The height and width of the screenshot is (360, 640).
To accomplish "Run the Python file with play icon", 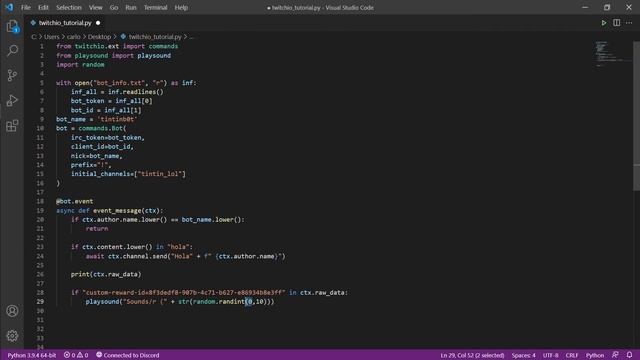I will [604, 23].
